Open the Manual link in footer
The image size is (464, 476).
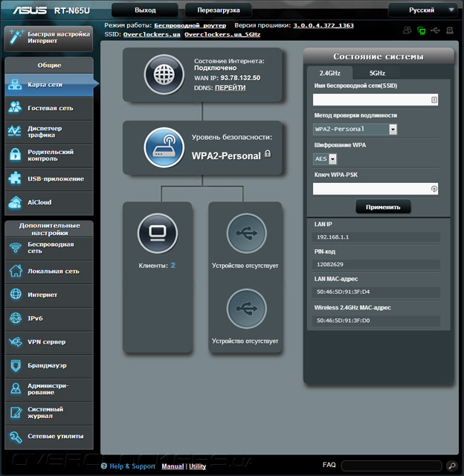coord(173,466)
